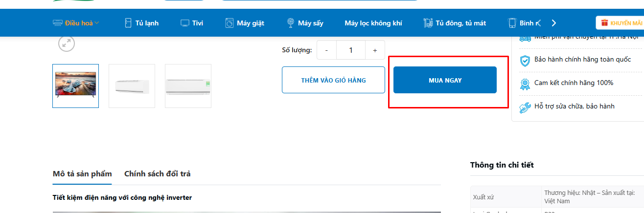The image size is (644, 213).
Task: Click the gift icon in KHUYẾN MÃI
Action: coord(604,22)
